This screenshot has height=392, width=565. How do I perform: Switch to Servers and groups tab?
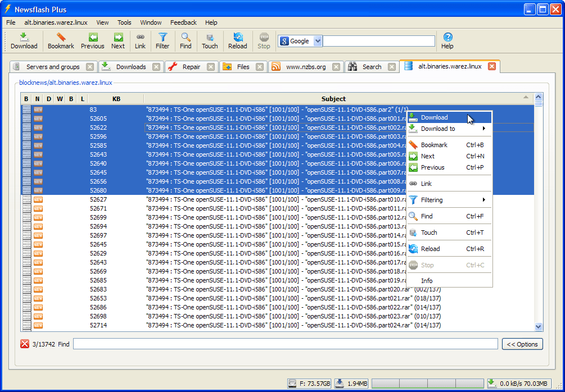pos(53,67)
